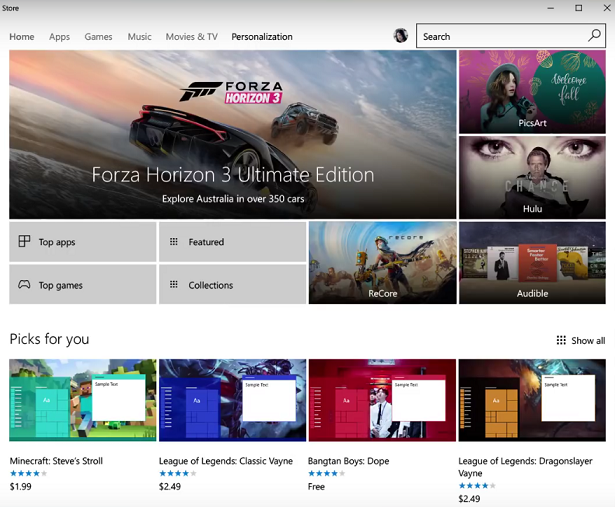Viewport: 615px width, 507px height.
Task: Click the title League of Legends: Classic Vayne
Action: pyautogui.click(x=226, y=461)
